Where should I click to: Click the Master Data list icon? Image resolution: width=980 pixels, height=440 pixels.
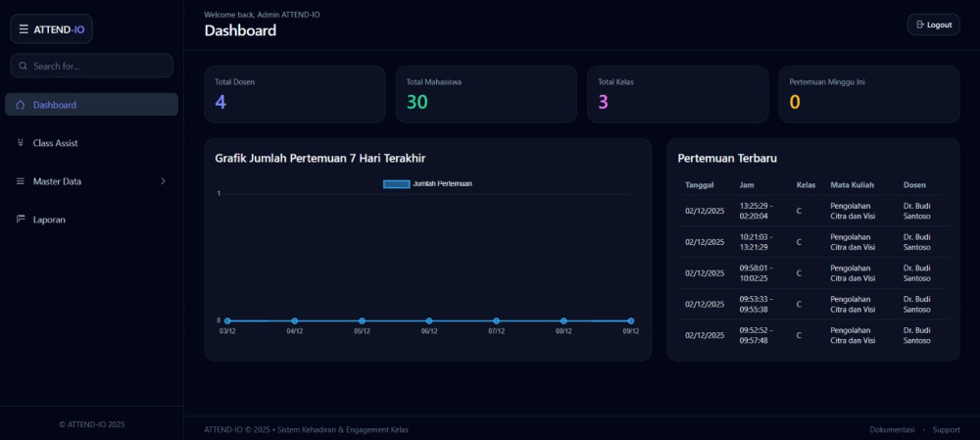pyautogui.click(x=21, y=181)
